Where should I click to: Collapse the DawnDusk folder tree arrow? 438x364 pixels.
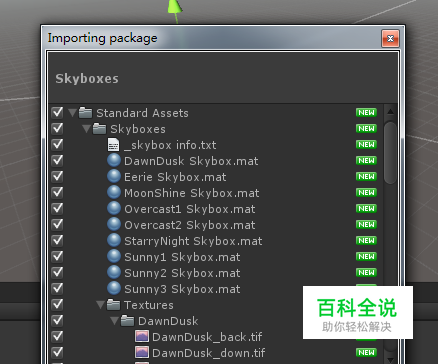pyautogui.click(x=114, y=321)
